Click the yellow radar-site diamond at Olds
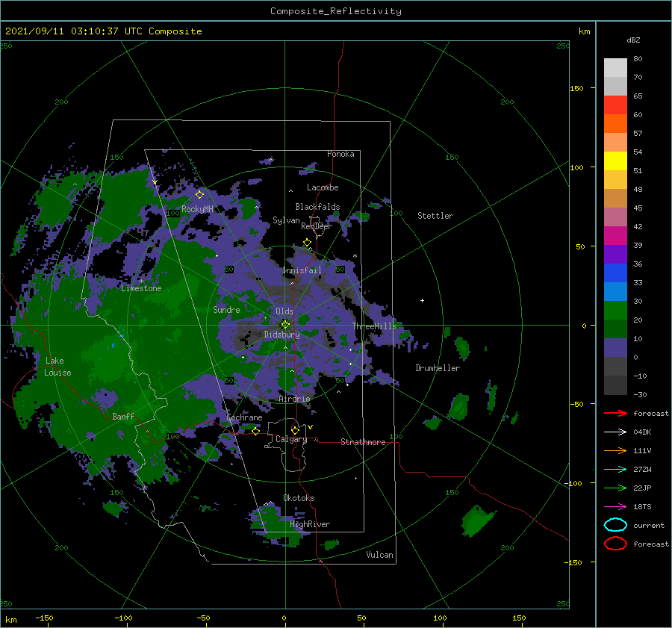This screenshot has width=672, height=628. tap(285, 325)
